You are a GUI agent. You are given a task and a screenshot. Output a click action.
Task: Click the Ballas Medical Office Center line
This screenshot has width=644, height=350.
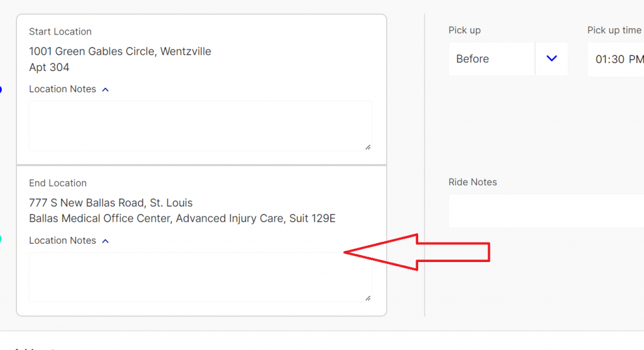click(x=182, y=219)
